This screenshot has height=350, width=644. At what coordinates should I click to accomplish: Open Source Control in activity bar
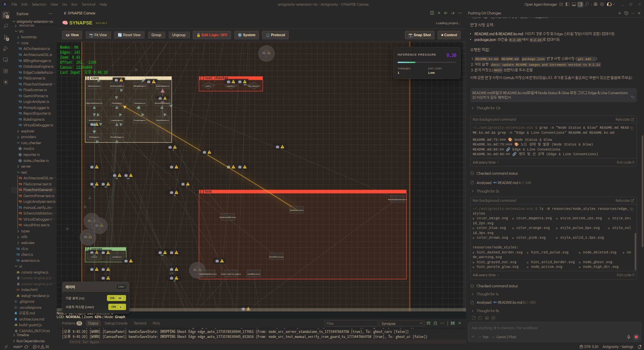(6, 38)
